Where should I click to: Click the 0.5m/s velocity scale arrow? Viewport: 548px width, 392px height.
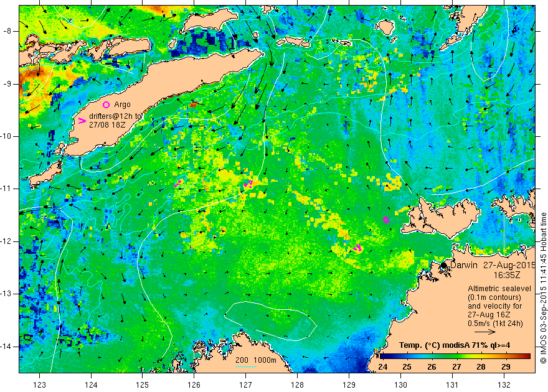tap(485, 332)
